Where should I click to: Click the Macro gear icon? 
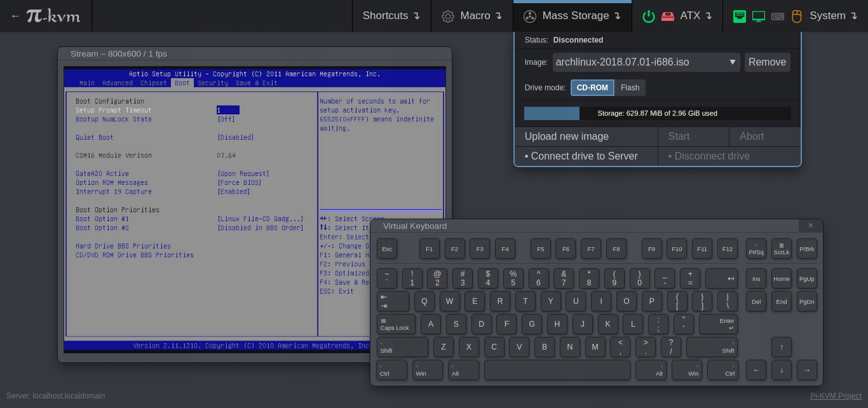coord(448,16)
